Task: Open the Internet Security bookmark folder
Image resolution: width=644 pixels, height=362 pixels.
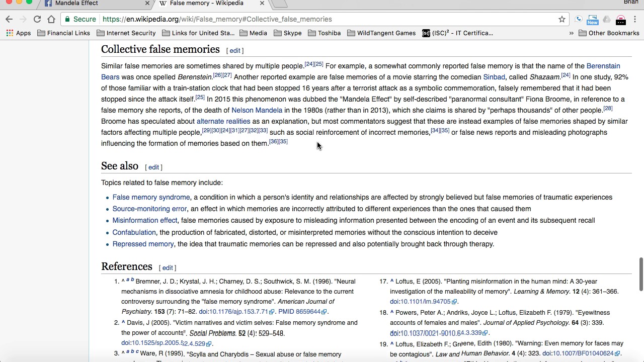Action: 126,33
